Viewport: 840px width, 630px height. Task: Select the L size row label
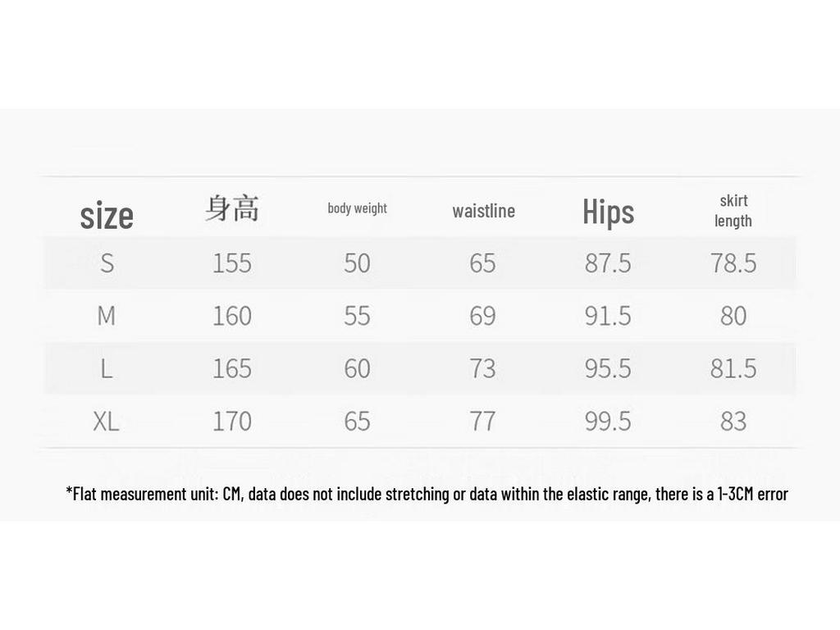pos(107,368)
